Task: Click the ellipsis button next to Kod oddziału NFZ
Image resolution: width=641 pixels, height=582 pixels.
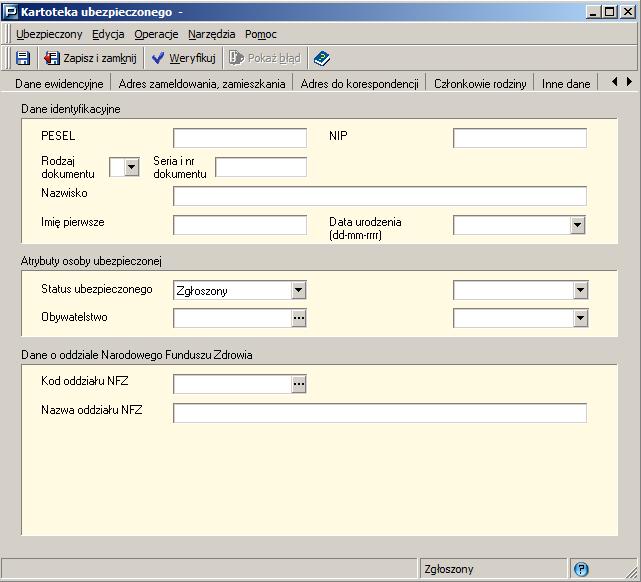Action: pos(299,384)
